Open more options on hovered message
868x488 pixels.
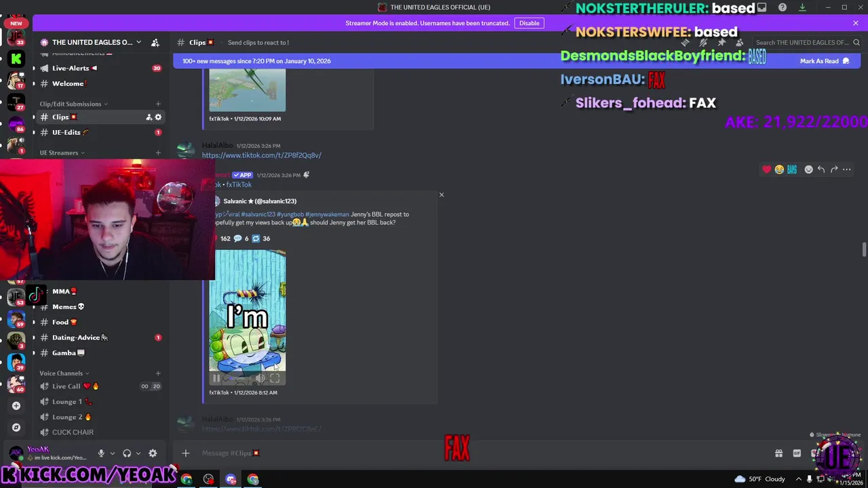tap(847, 169)
